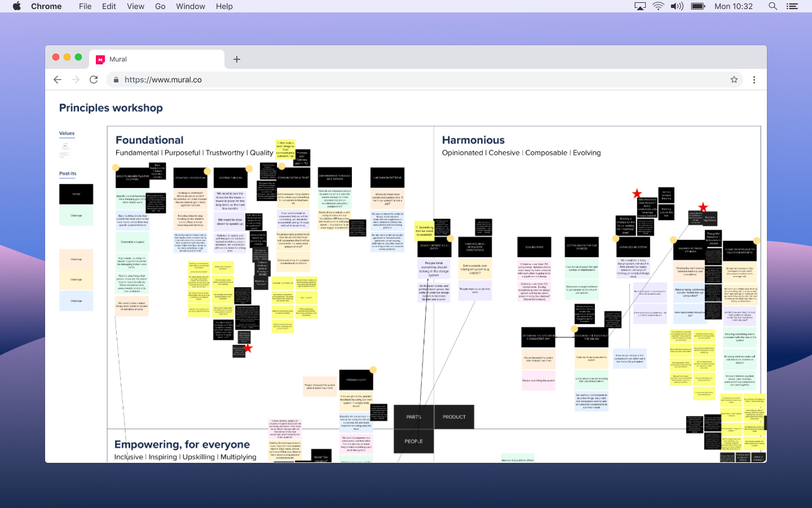The image size is (812, 508).
Task: Click the black PRODUCT box
Action: [454, 417]
